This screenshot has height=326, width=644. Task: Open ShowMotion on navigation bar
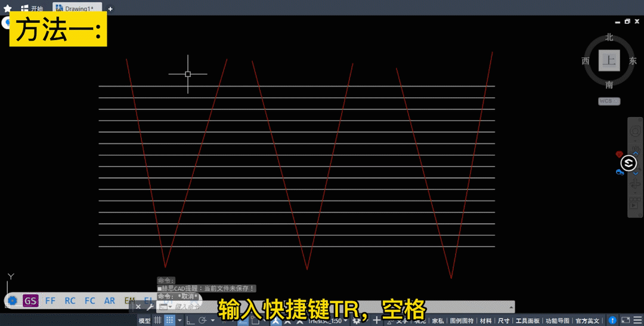coord(635,202)
